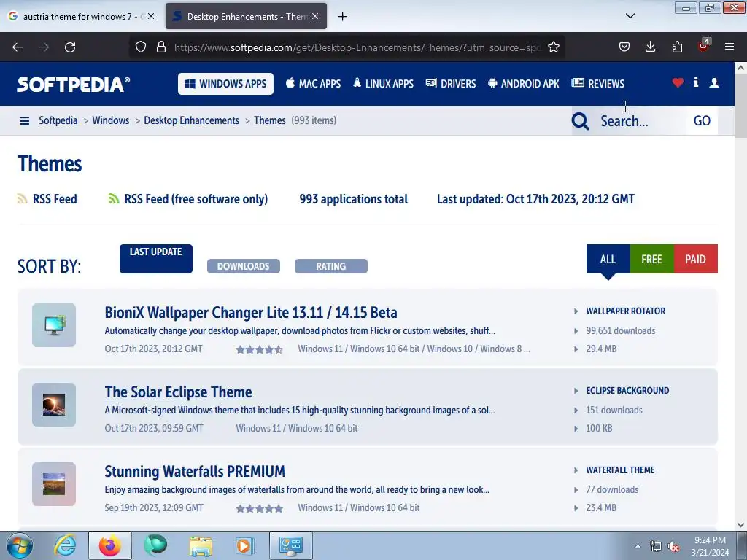Open the Windows Apps section
747x560 pixels.
click(226, 84)
